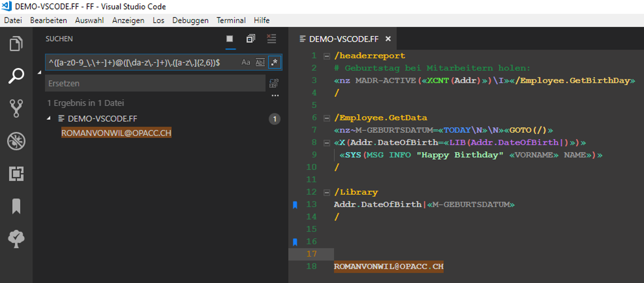Viewport: 644px width, 283px height.
Task: Toggle Match Case (Aa) option
Action: coord(246,62)
